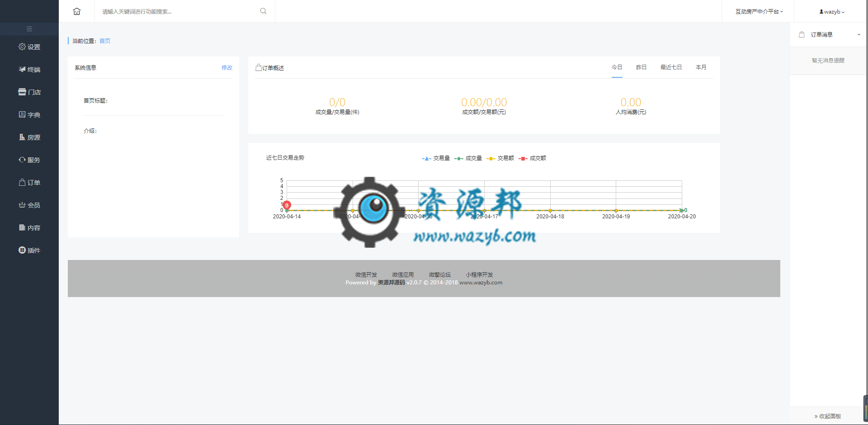Click the 0/0 成交量/交易量 value

(337, 102)
